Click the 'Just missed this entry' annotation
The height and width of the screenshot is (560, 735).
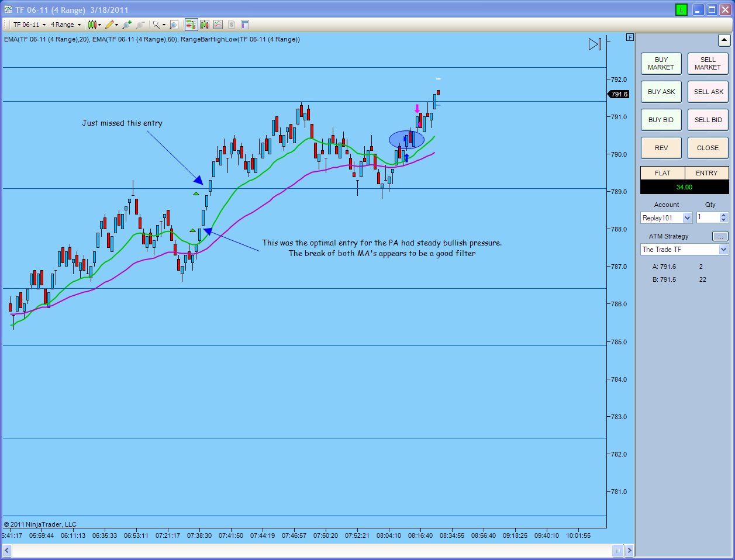[122, 123]
